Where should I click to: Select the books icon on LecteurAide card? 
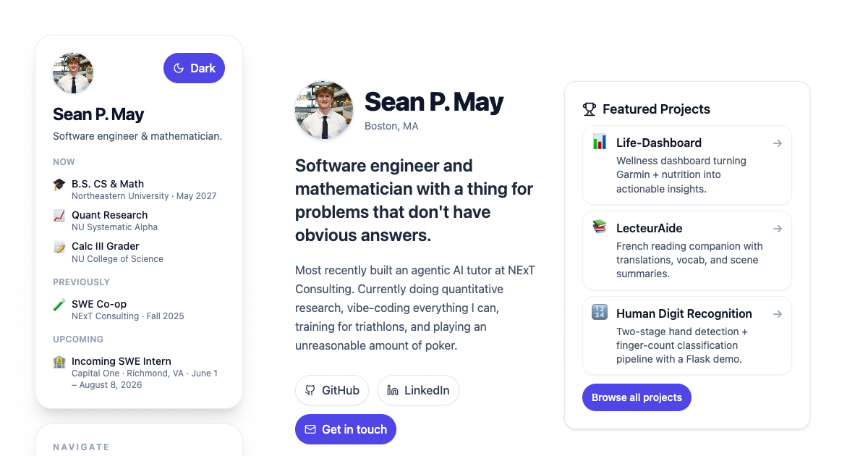pyautogui.click(x=599, y=228)
